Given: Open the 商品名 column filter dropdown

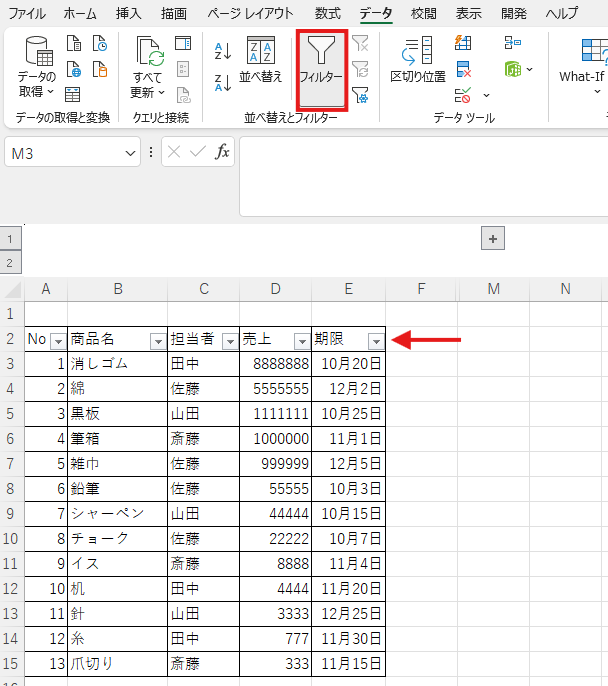Looking at the screenshot, I should [x=158, y=341].
